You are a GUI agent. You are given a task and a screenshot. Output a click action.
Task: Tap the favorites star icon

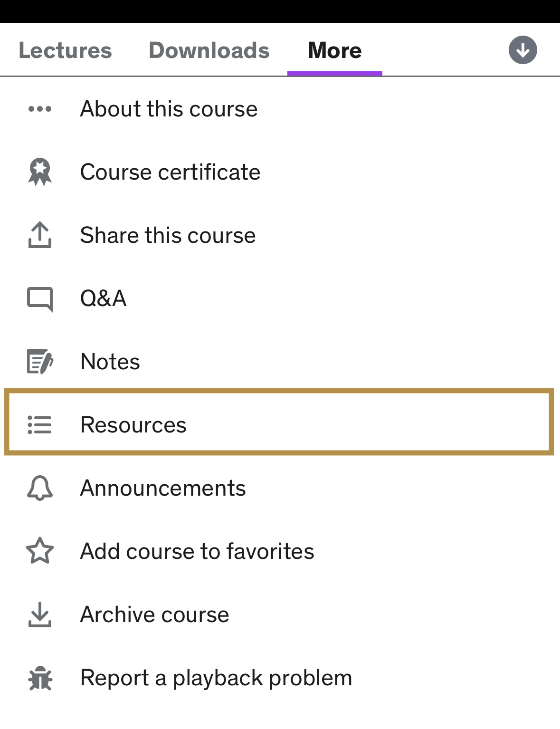[x=40, y=551]
